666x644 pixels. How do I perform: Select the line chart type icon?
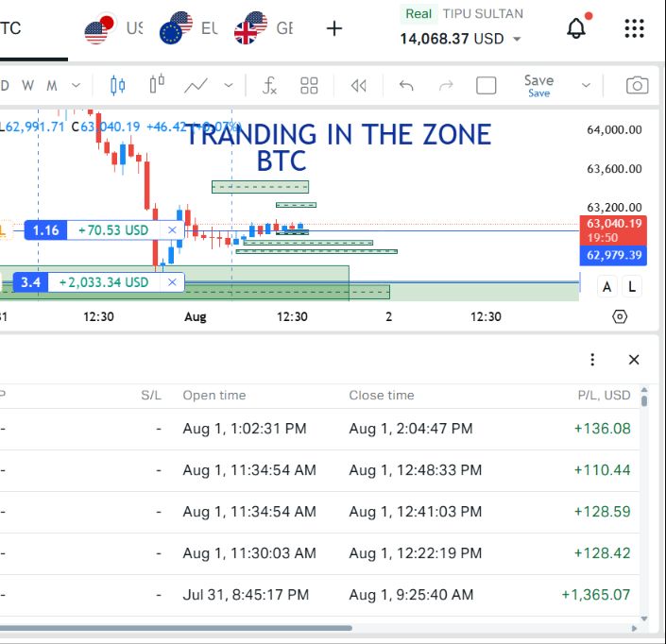coord(196,86)
